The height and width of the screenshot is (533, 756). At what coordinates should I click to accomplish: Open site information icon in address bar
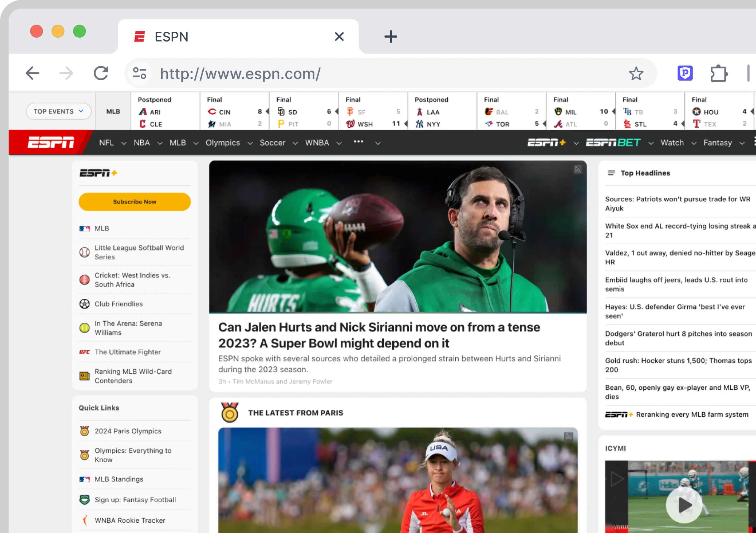[x=140, y=73]
